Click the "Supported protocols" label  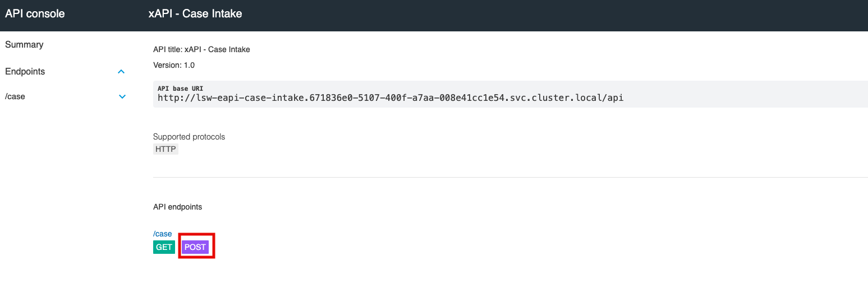(x=189, y=137)
